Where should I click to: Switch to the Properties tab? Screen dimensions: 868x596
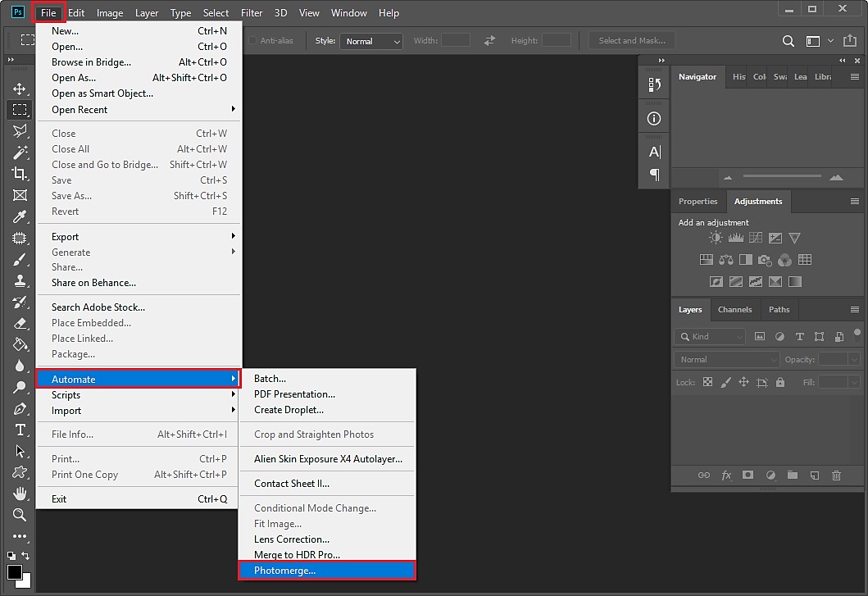click(698, 201)
